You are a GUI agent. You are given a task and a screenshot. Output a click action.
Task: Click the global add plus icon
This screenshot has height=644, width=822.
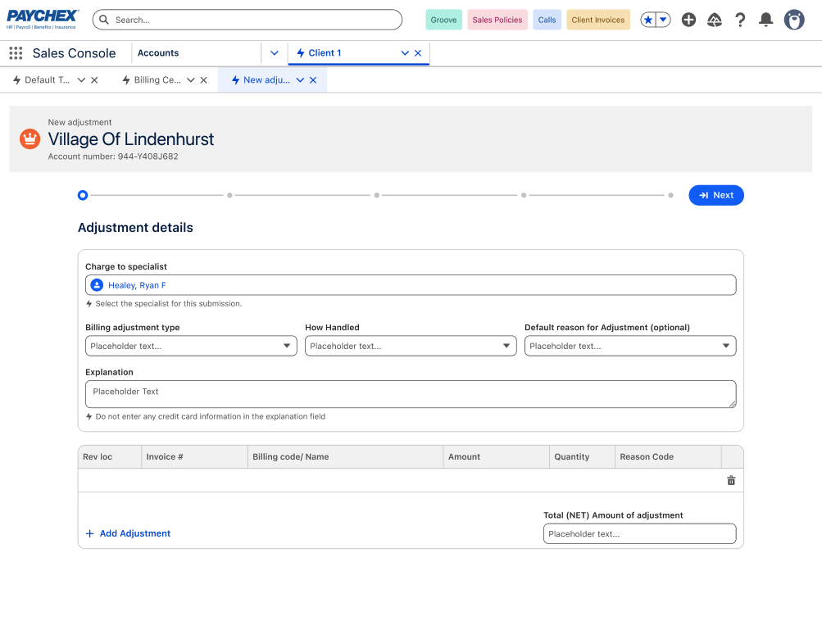688,20
